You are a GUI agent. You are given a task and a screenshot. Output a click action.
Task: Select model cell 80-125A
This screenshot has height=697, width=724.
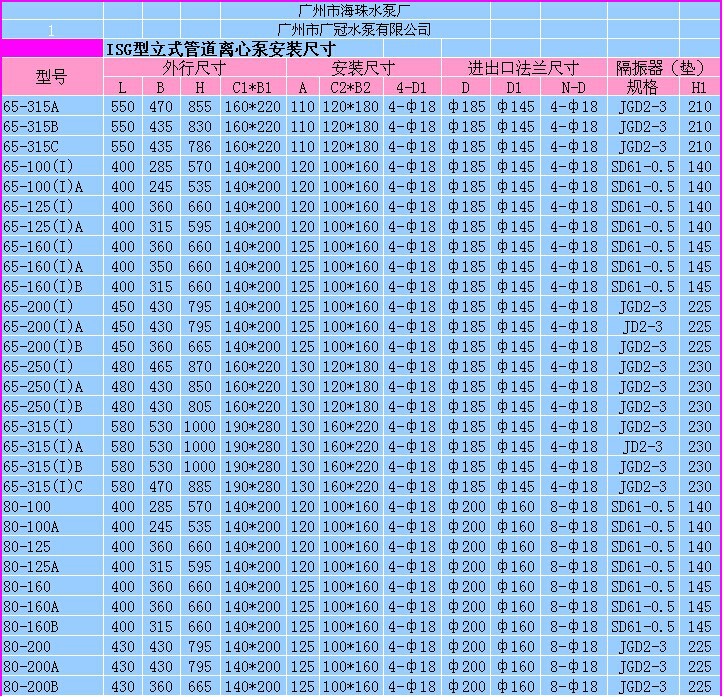[x=52, y=566]
